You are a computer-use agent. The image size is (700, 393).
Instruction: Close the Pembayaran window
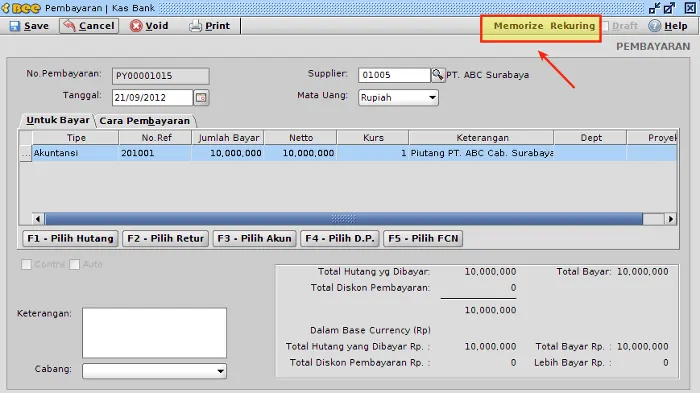[x=690, y=8]
